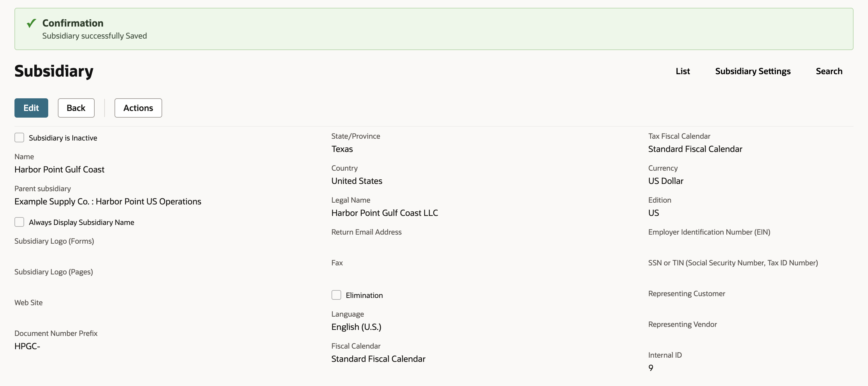This screenshot has height=386, width=868.
Task: Select the HPGC- document number prefix
Action: pyautogui.click(x=27, y=346)
